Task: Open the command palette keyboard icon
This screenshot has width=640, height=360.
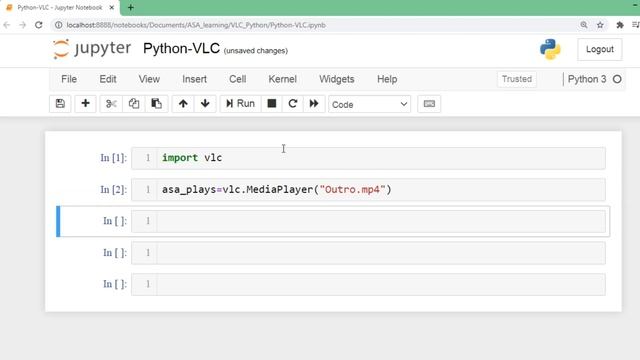Action: click(x=429, y=104)
